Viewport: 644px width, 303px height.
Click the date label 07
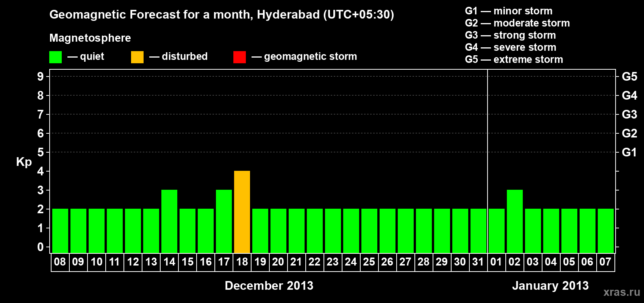pyautogui.click(x=605, y=262)
